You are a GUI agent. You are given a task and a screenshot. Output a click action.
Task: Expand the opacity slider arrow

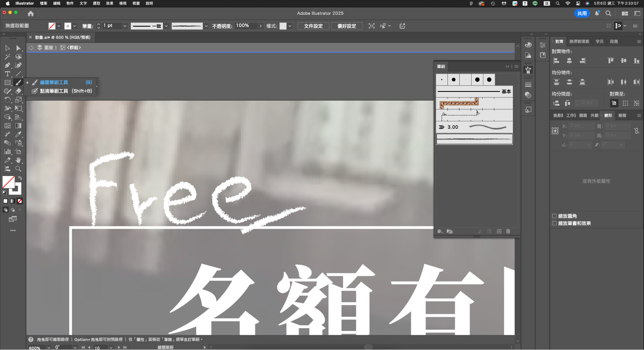(x=261, y=26)
